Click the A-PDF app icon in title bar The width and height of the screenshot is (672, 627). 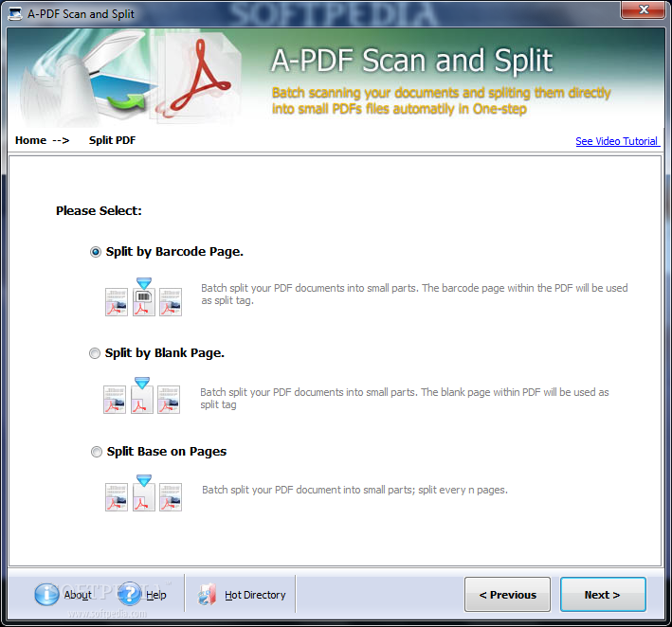click(15, 13)
